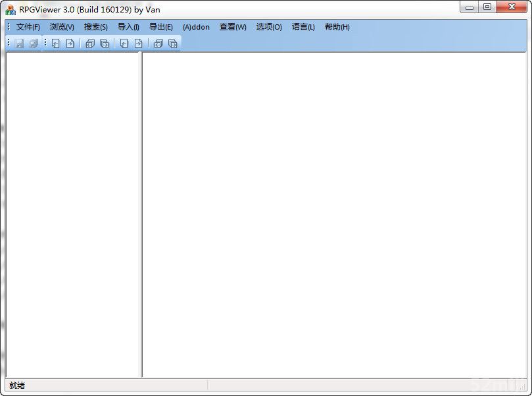
Task: Open the 浏览(V) menu
Action: point(62,27)
